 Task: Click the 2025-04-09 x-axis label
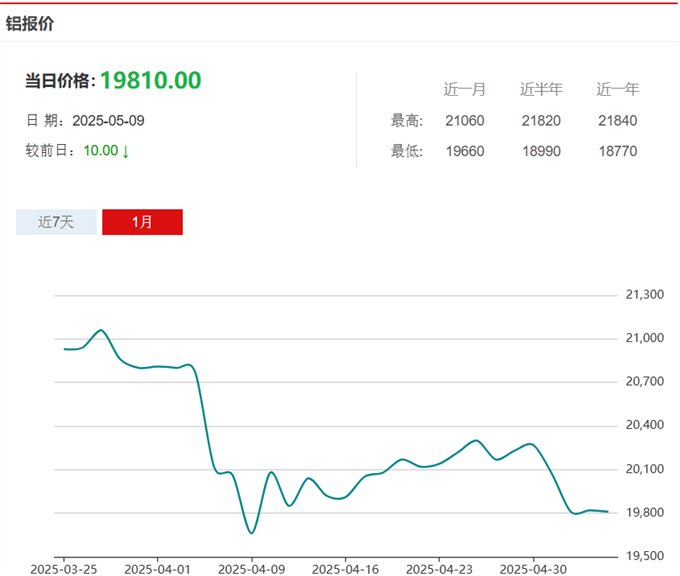(251, 567)
